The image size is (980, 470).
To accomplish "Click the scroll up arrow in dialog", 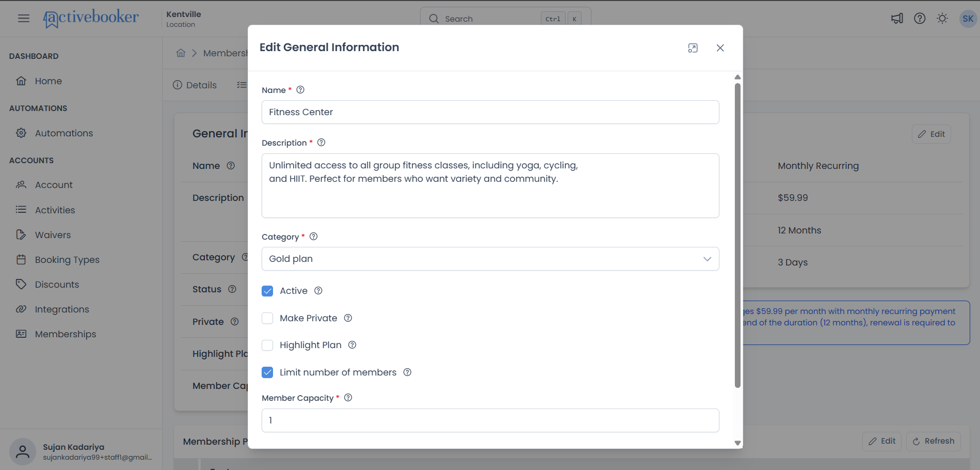I will coord(737,77).
